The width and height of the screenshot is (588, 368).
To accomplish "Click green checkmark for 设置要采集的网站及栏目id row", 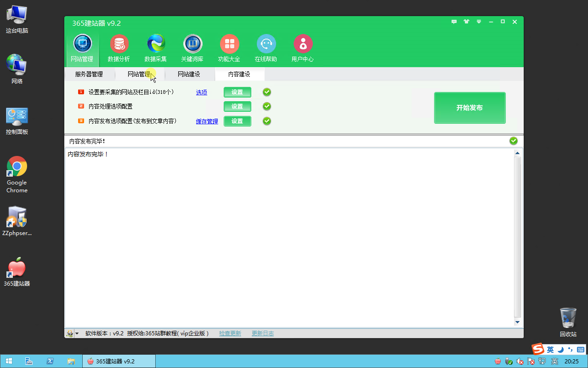I will click(267, 92).
